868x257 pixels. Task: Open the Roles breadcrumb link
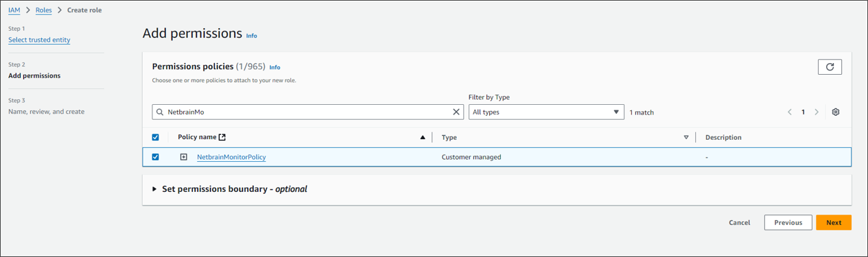(x=43, y=10)
